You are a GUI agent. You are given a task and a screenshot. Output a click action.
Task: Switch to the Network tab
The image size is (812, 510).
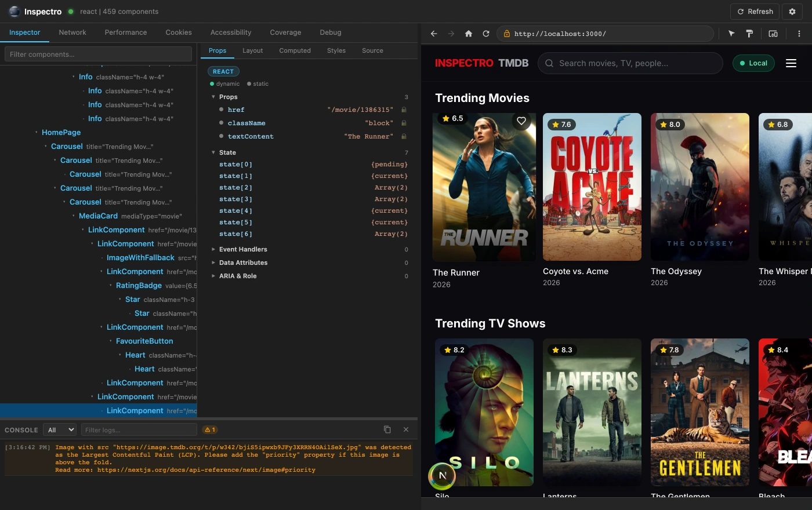pyautogui.click(x=72, y=32)
